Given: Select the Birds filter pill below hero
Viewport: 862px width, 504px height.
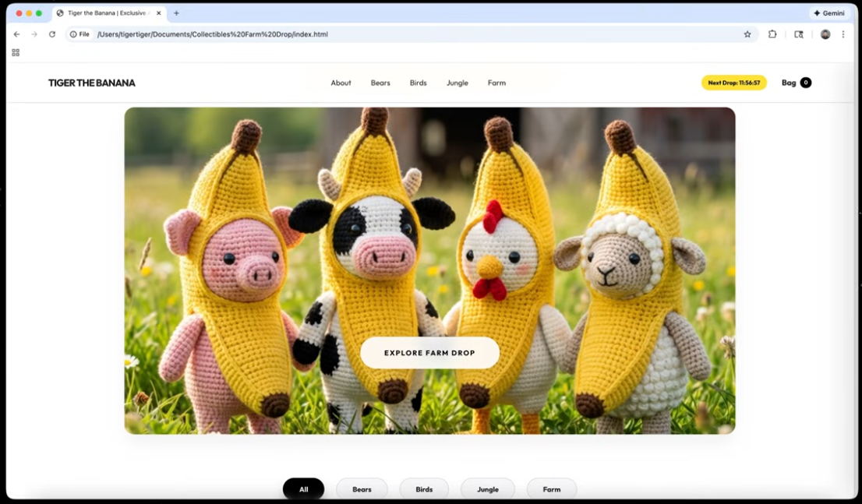Looking at the screenshot, I should click(424, 489).
